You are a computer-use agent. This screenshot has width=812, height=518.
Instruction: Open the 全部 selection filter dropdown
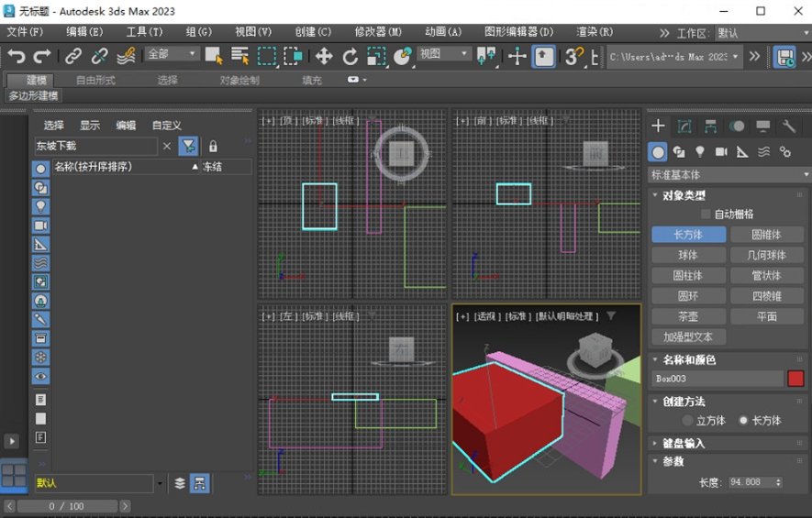click(172, 54)
